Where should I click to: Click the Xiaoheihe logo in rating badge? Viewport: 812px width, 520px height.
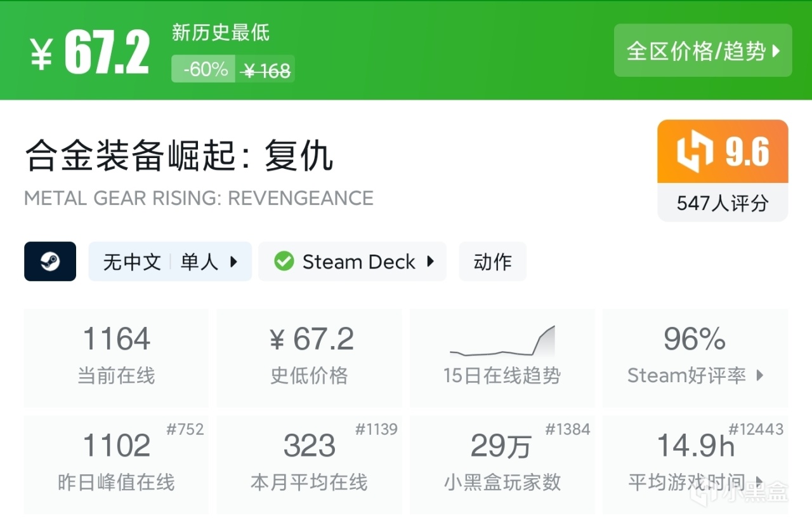tap(695, 152)
